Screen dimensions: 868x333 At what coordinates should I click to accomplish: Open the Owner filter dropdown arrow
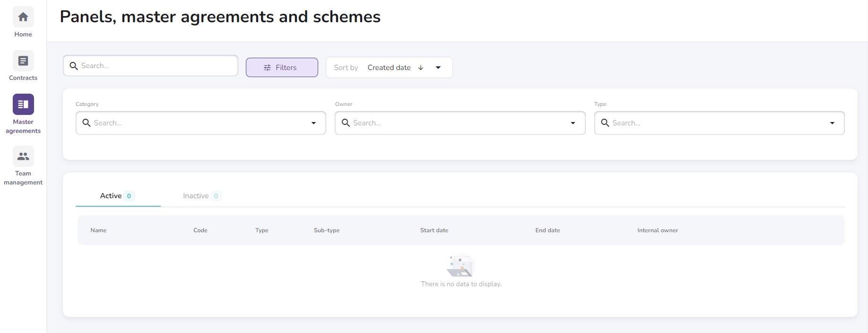point(573,123)
